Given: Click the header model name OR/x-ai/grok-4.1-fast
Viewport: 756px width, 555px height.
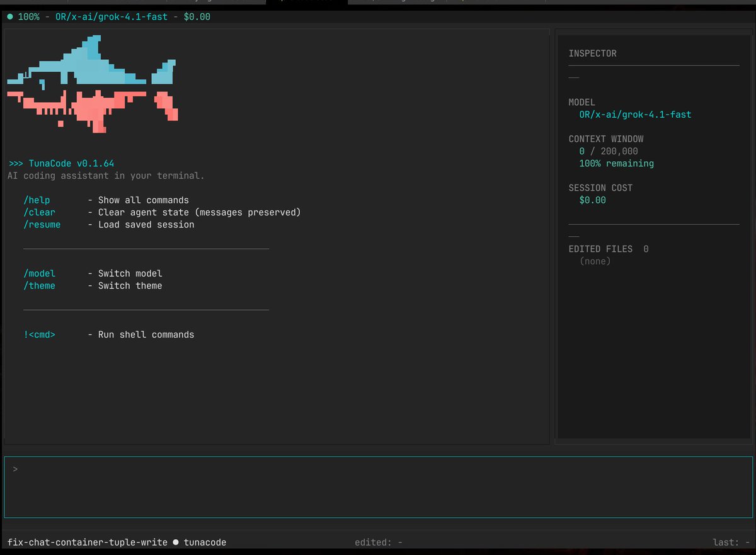Looking at the screenshot, I should click(112, 17).
